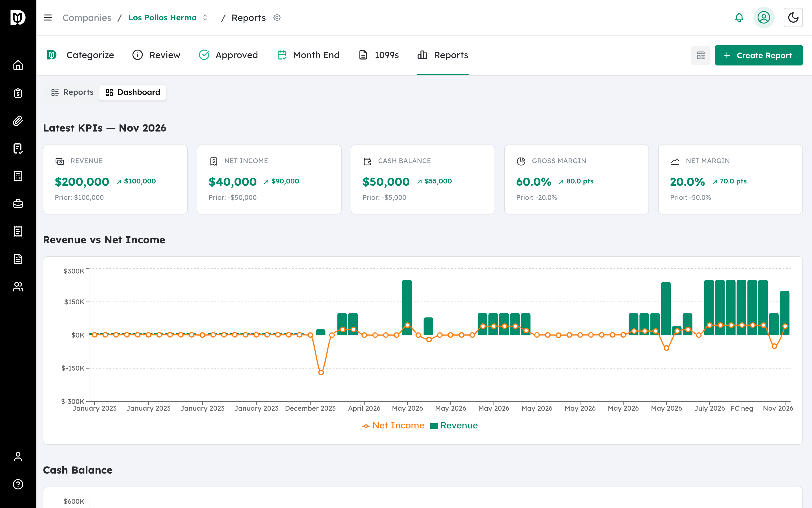Open the Home sidebar icon
Screen dimensions: 812x508
click(x=18, y=65)
